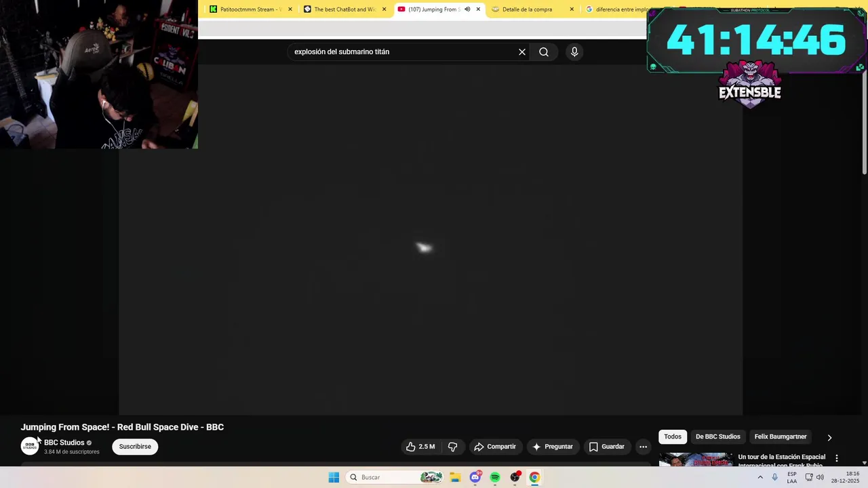Open ISS tour recommended video thumbnail
868x488 pixels.
(x=696, y=460)
